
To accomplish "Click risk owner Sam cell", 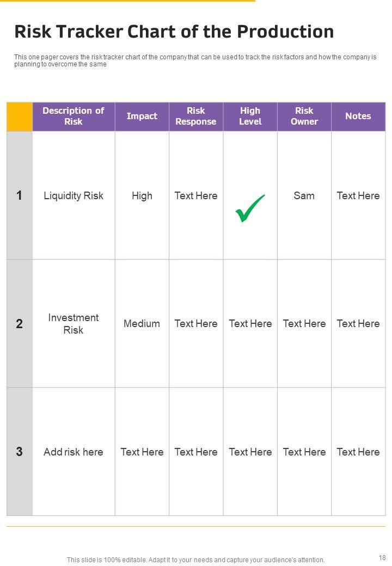I will tap(304, 196).
